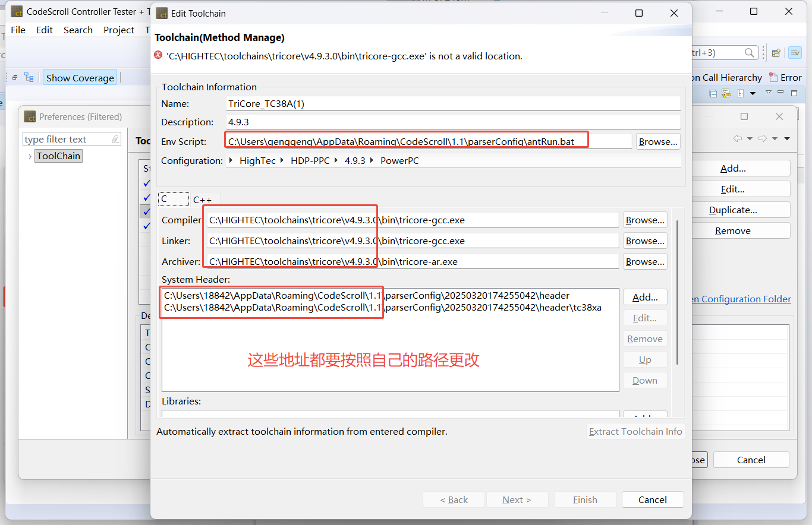Viewport: 812px width, 525px height.
Task: Click Browse next to the Compiler path
Action: click(644, 220)
